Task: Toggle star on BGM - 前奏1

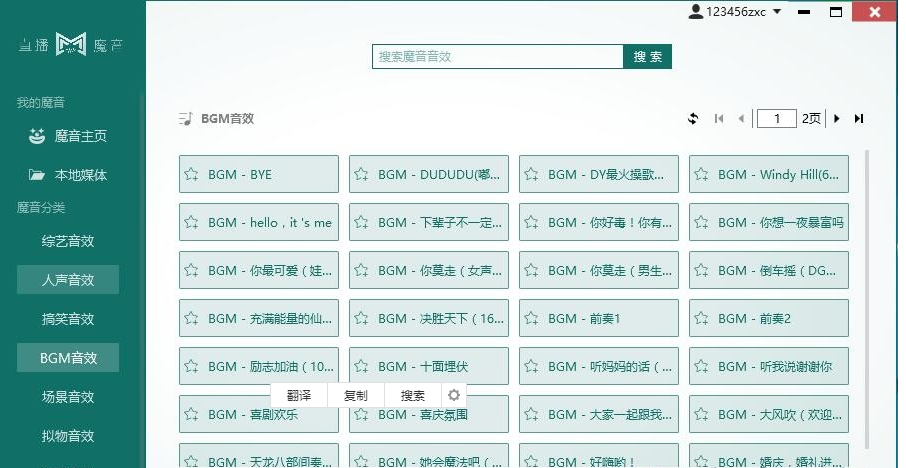Action: [532, 319]
